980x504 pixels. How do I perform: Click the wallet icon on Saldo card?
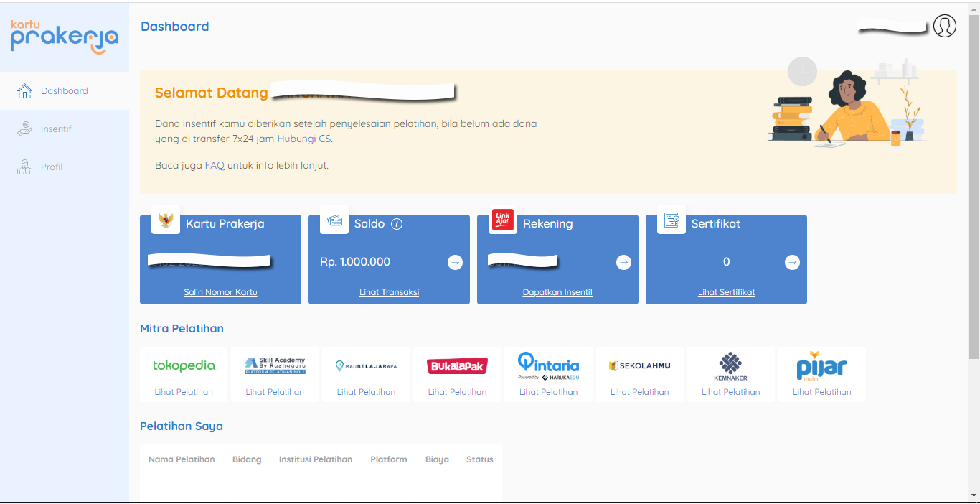(x=334, y=220)
